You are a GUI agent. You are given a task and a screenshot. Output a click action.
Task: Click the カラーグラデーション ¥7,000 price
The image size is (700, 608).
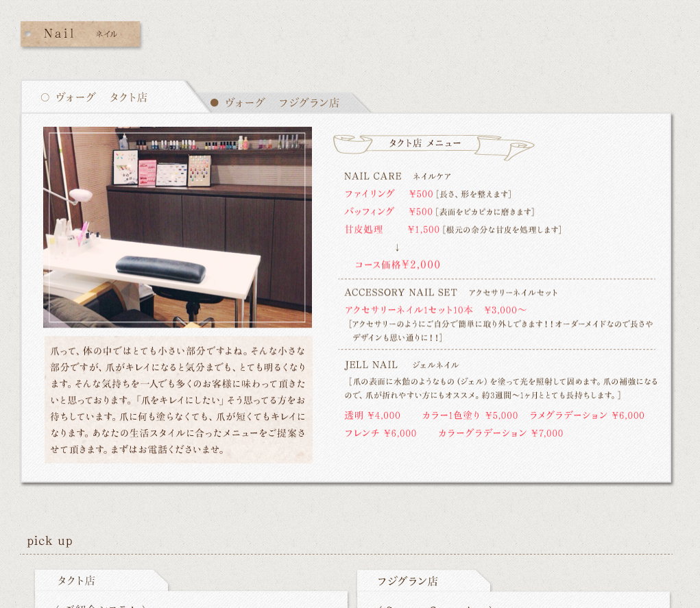(x=500, y=433)
